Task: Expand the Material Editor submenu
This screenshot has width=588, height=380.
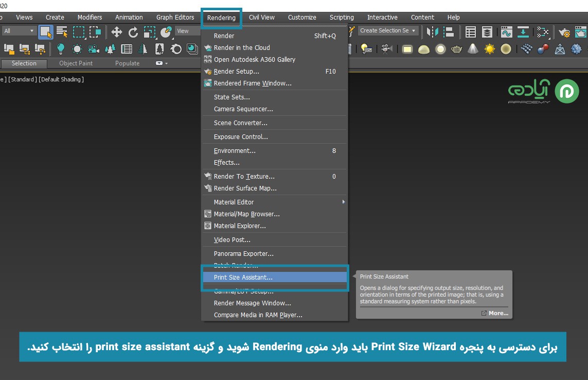Action: pyautogui.click(x=344, y=202)
